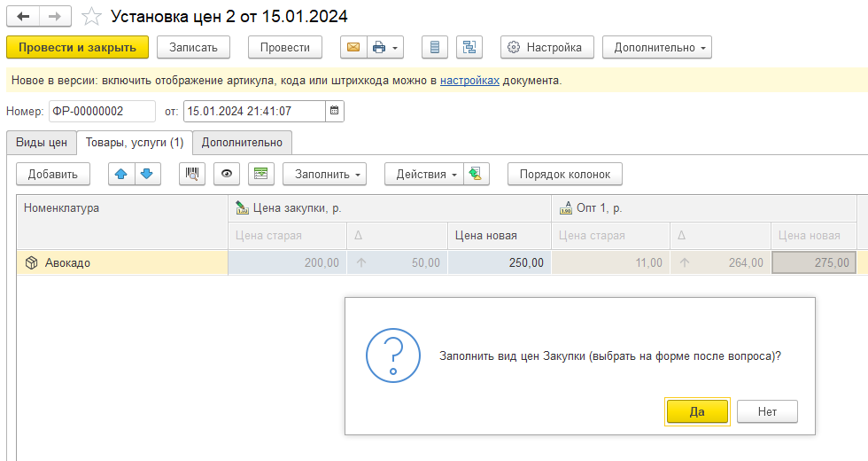Move row up with blue up arrow

coord(121,174)
